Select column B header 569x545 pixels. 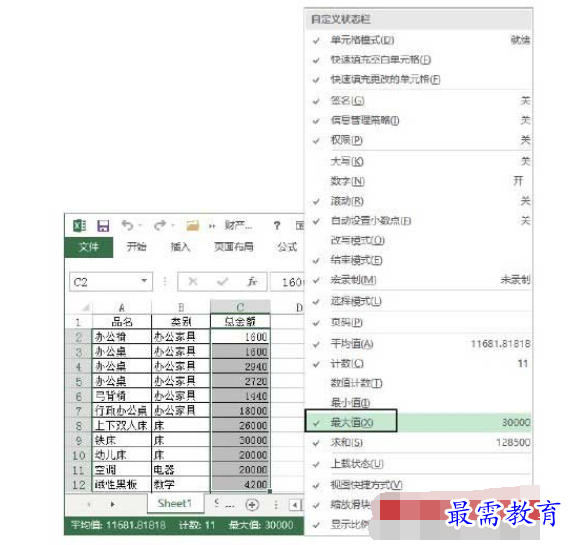(181, 308)
